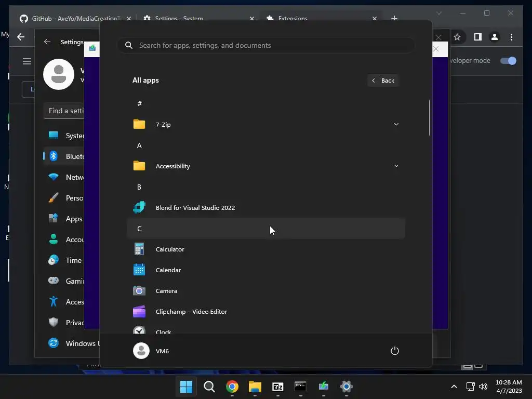Select Personalization in Settings sidebar
This screenshot has height=399, width=532.
pyautogui.click(x=64, y=198)
